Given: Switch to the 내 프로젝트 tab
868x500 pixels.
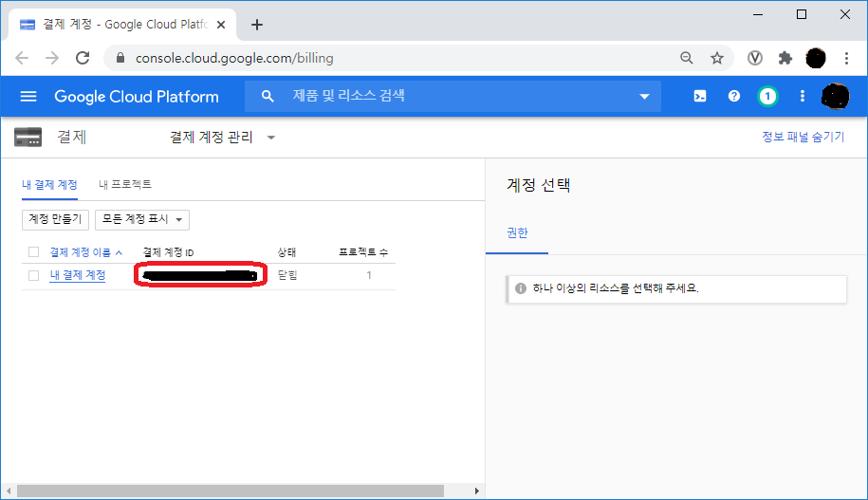Looking at the screenshot, I should click(125, 184).
